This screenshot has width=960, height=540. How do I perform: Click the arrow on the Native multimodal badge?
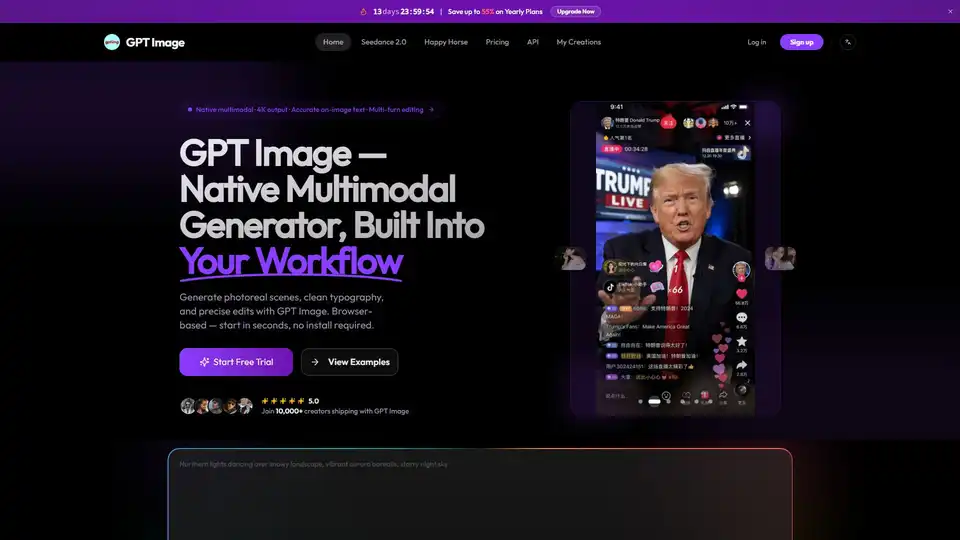(x=431, y=110)
